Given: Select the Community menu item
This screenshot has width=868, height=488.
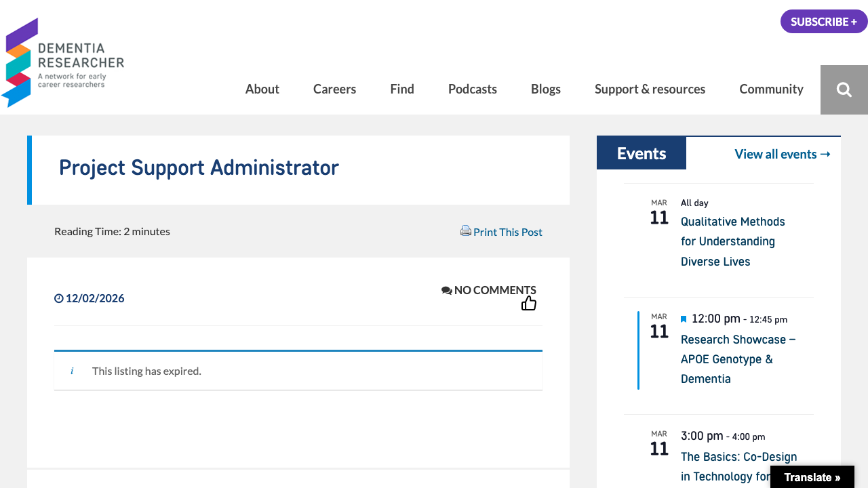Looking at the screenshot, I should tap(771, 89).
